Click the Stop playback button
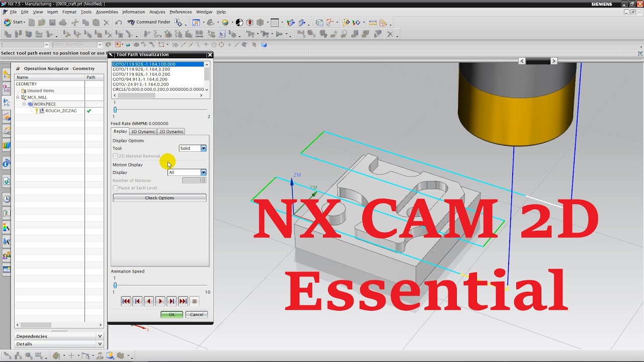 195,301
